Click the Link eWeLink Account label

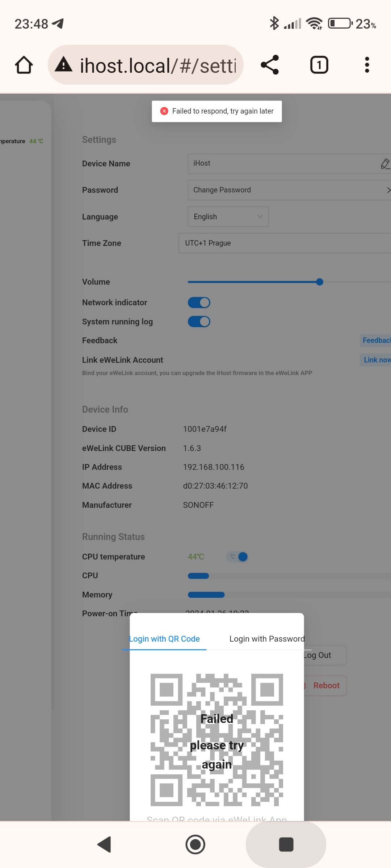(x=122, y=360)
